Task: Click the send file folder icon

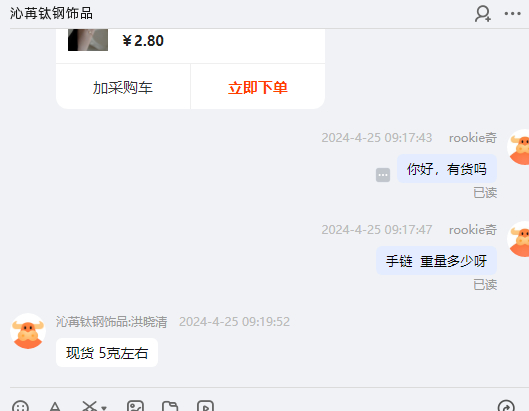Action: [170, 406]
